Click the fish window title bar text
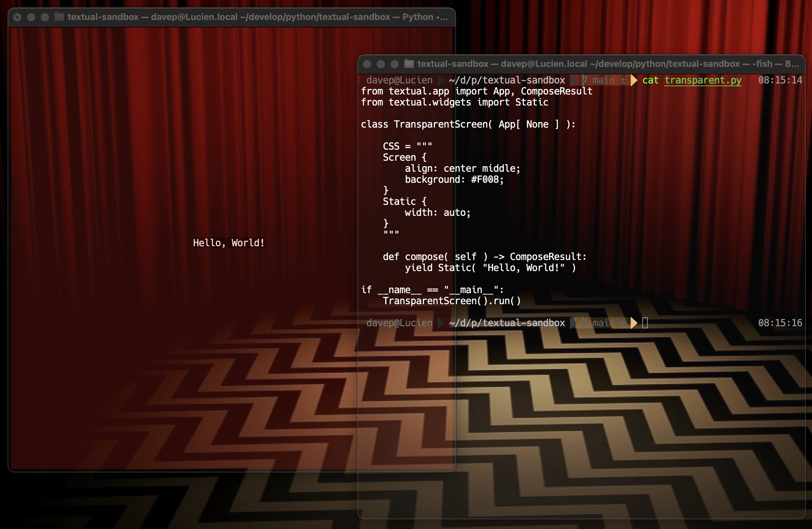This screenshot has width=812, height=529. pyautogui.click(x=608, y=64)
